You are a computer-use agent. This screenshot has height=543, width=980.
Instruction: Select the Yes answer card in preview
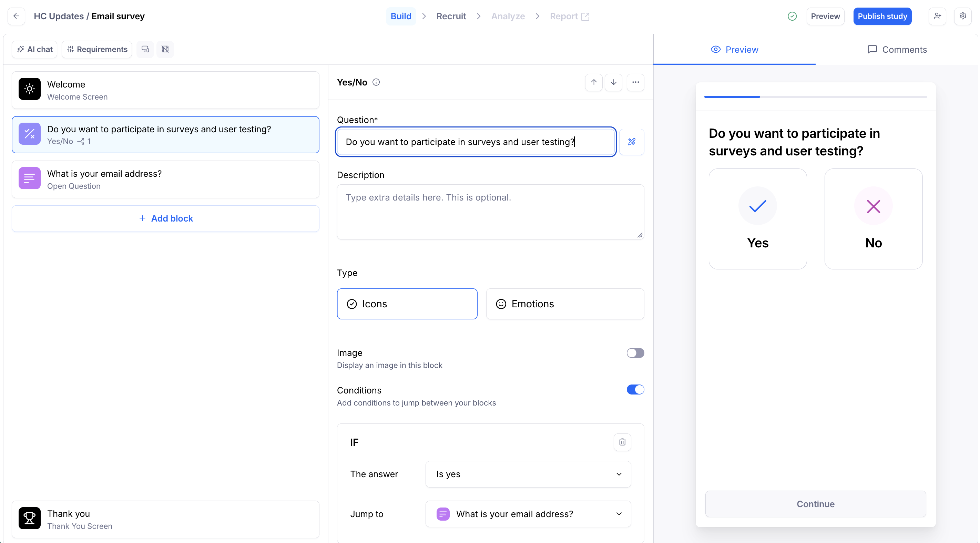(757, 219)
